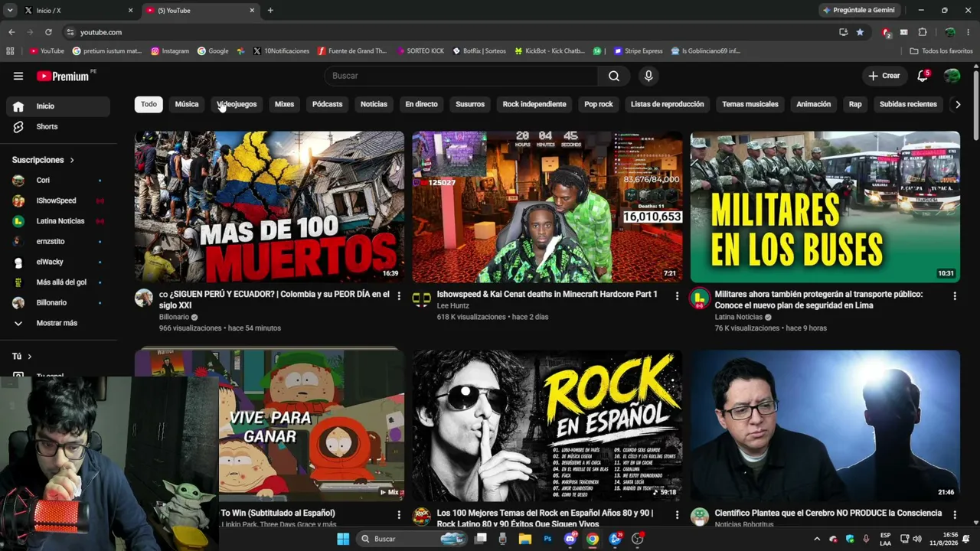Open the apps grid in bookmarks bar

10,51
